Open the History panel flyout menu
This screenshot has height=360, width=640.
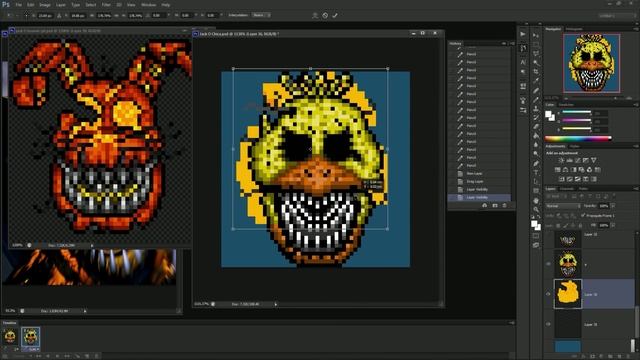512,43
